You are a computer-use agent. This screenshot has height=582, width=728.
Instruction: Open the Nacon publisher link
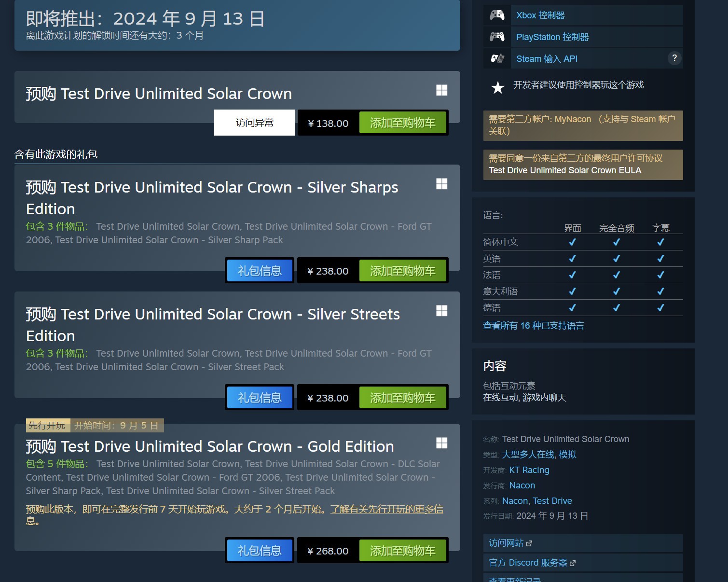pyautogui.click(x=522, y=485)
